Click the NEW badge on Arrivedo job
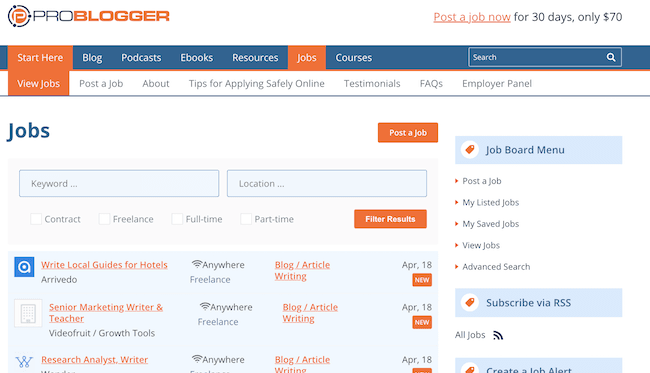This screenshot has width=650, height=373. pyautogui.click(x=422, y=280)
